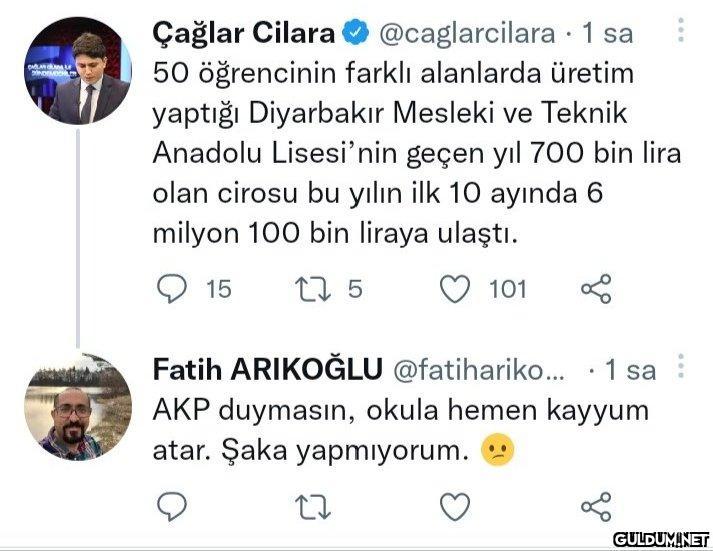The height and width of the screenshot is (551, 713).
Task: Click the Fatih ARIKOĞLU display name
Action: click(267, 370)
